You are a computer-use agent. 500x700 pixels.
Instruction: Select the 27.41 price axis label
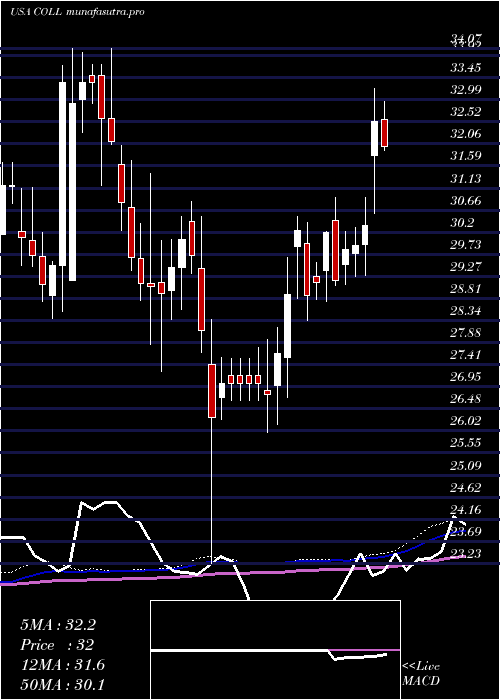466,355
